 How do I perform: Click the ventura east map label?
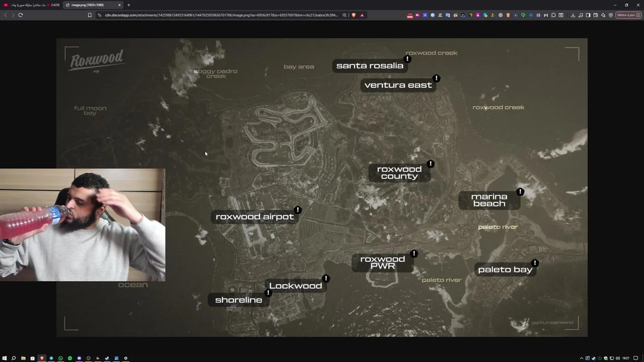398,85
